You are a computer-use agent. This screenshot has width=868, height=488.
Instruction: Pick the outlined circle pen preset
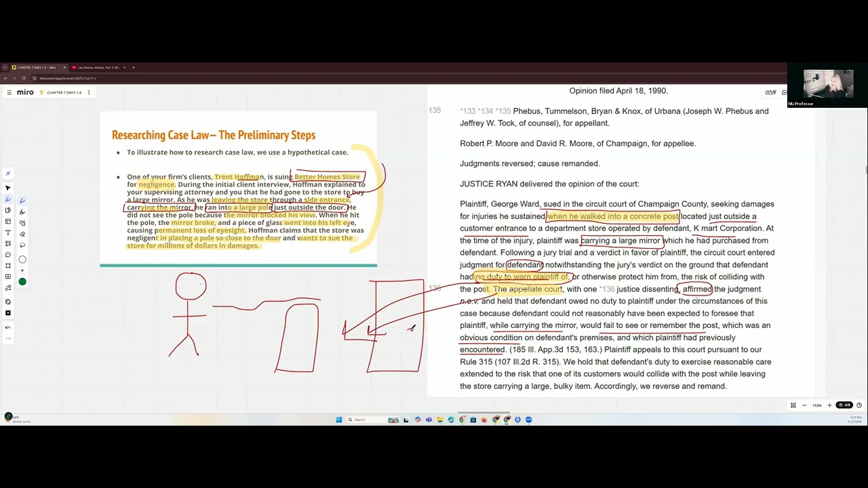pyautogui.click(x=22, y=259)
